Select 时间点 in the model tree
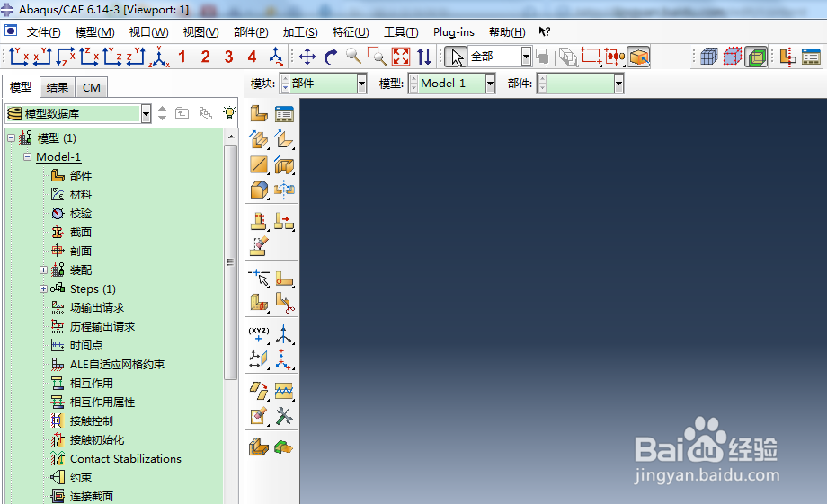827x504 pixels. [86, 345]
